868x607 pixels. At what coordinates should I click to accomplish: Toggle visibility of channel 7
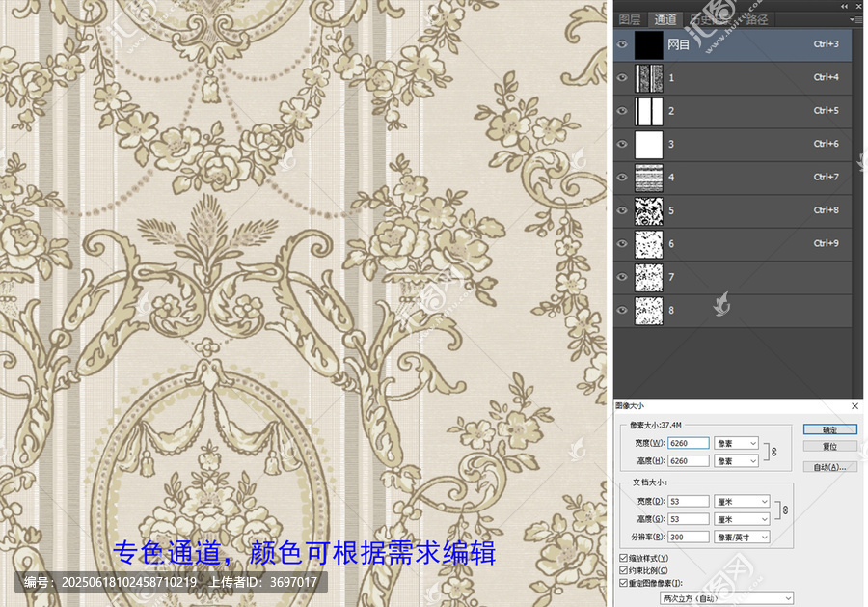622,277
